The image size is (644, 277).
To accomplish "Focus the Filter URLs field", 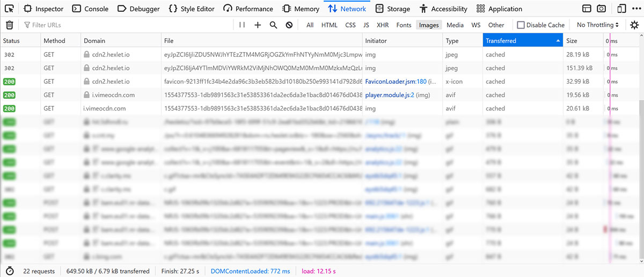I will [x=126, y=25].
